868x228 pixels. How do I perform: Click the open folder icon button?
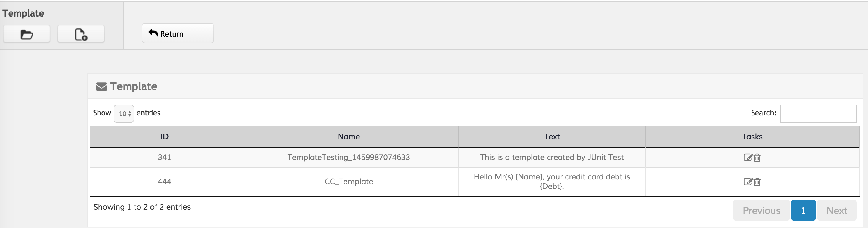tap(27, 34)
